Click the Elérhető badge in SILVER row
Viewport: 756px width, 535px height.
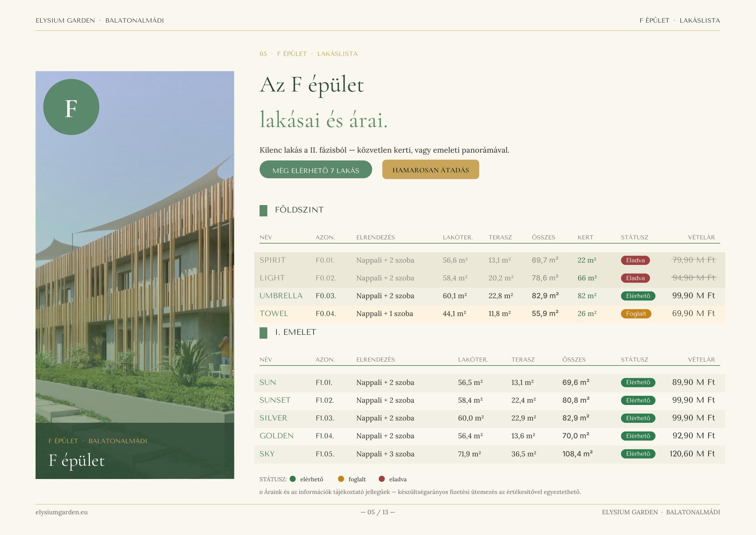click(638, 418)
